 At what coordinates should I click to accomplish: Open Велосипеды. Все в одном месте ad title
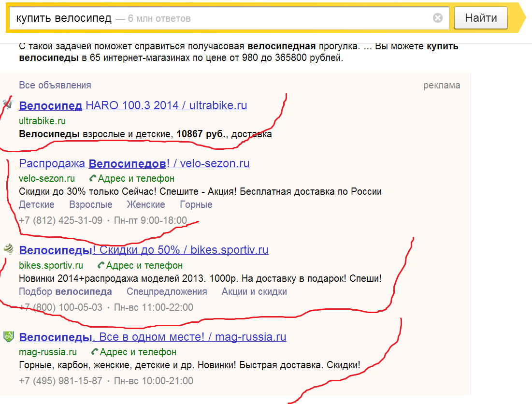coord(153,337)
